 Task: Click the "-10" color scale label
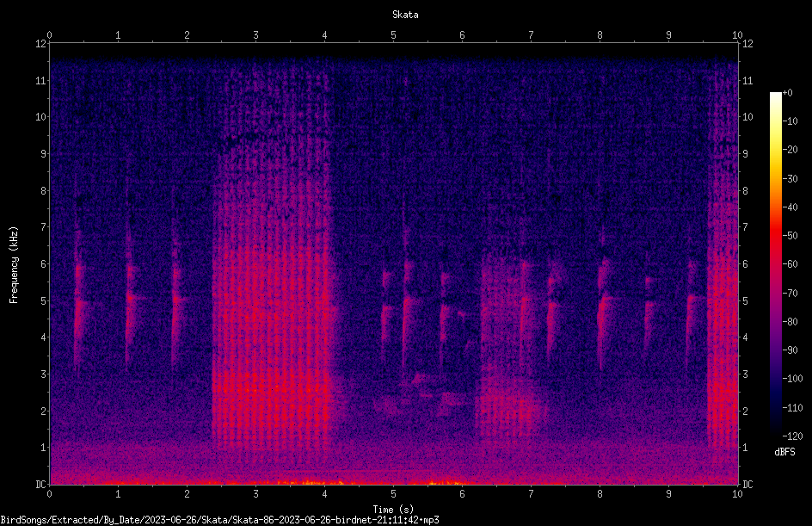790,121
